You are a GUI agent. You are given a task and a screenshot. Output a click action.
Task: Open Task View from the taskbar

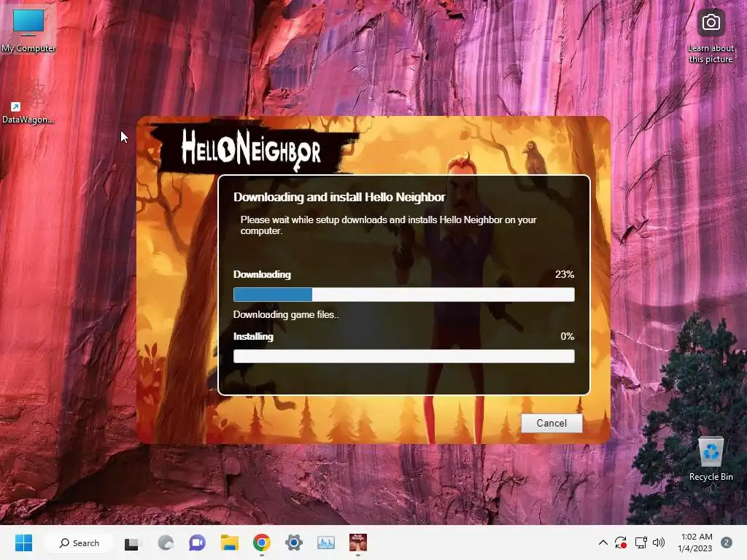(x=131, y=542)
